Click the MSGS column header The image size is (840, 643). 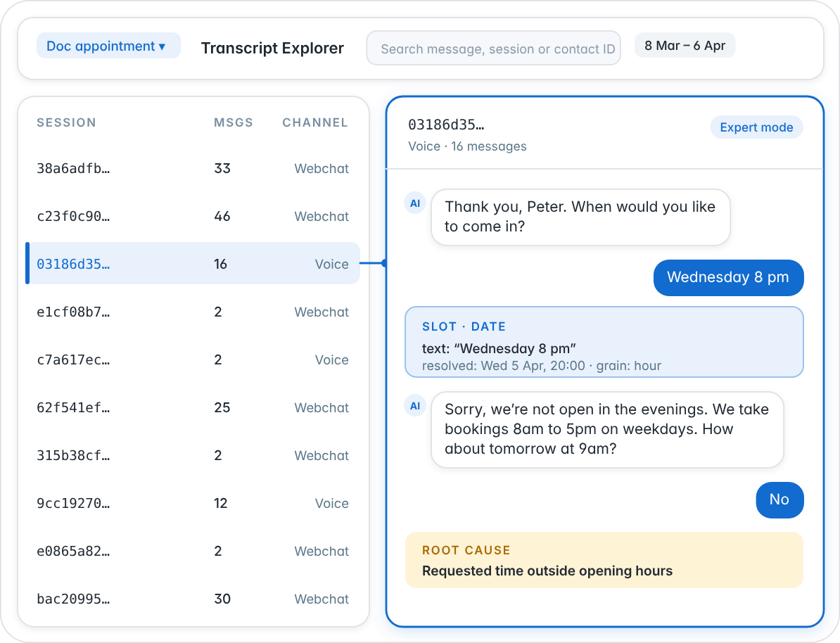pyautogui.click(x=233, y=122)
